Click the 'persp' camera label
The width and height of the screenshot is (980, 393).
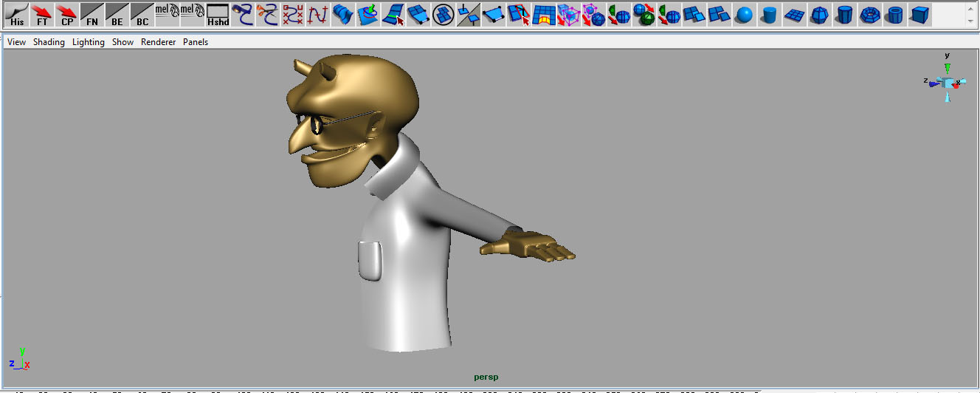click(486, 377)
